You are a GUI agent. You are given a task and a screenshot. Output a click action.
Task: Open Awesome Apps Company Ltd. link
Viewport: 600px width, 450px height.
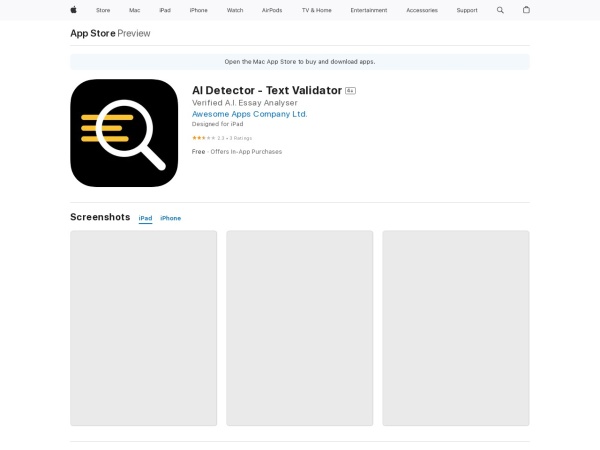tap(249, 114)
